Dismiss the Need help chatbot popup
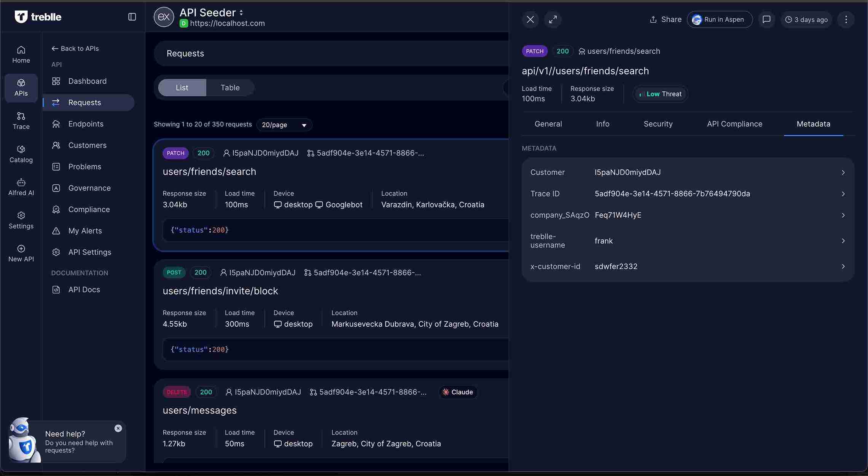The width and height of the screenshot is (868, 476). coord(118,428)
